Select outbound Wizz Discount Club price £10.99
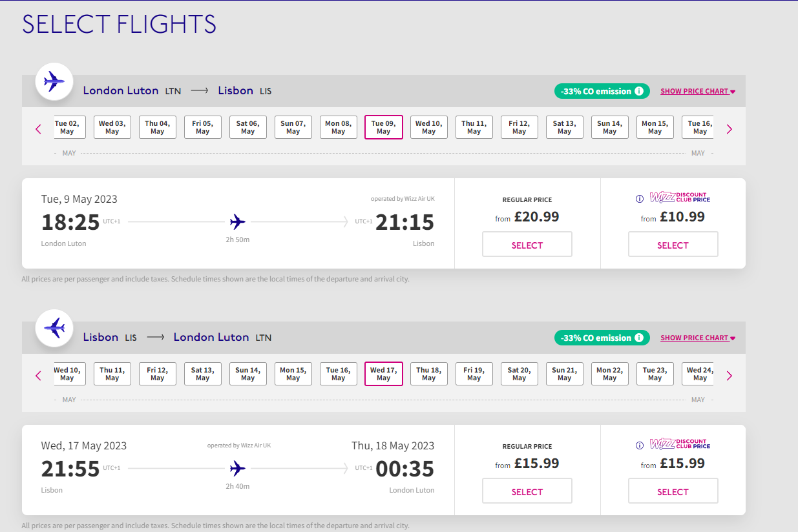This screenshot has width=798, height=532. pyautogui.click(x=673, y=245)
